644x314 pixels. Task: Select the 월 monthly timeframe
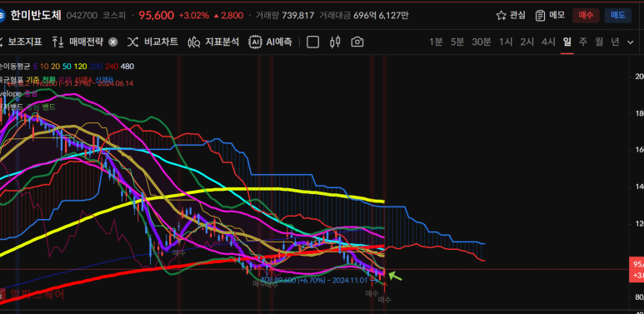click(599, 42)
